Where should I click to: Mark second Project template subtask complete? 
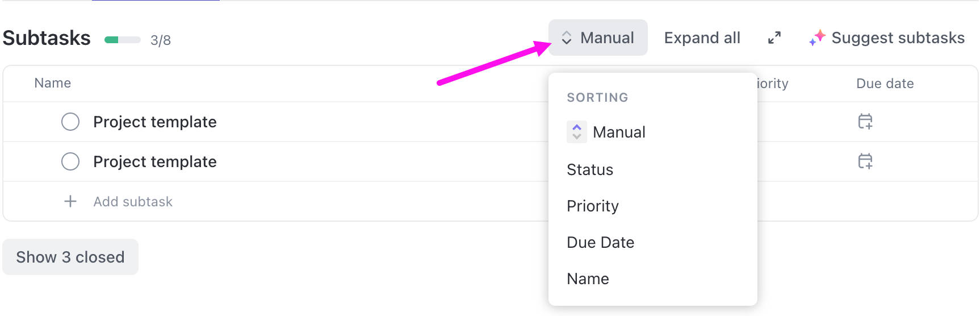[x=70, y=161]
